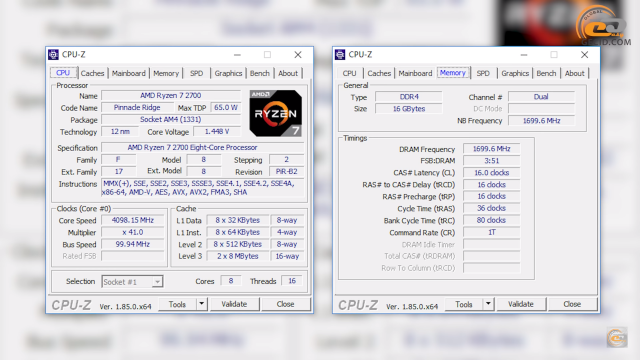
Task: Minimize the left CPU-Z window
Action: [x=237, y=55]
